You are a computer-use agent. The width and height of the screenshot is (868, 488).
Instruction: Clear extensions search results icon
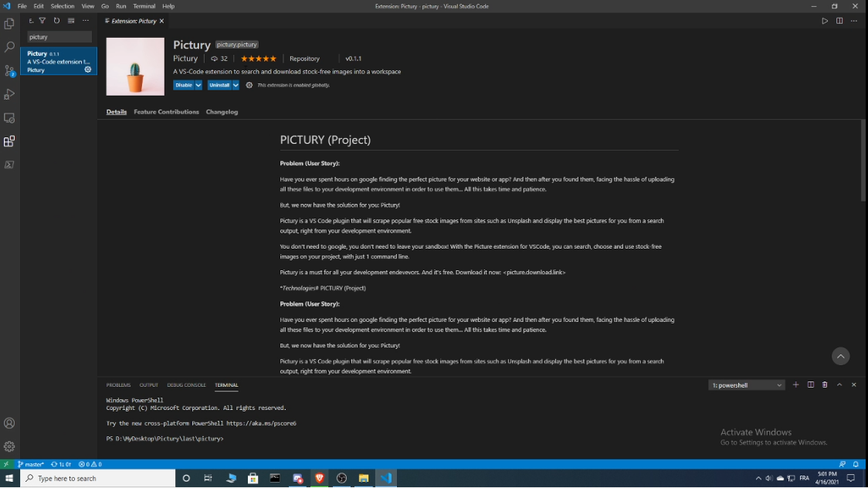pyautogui.click(x=71, y=21)
